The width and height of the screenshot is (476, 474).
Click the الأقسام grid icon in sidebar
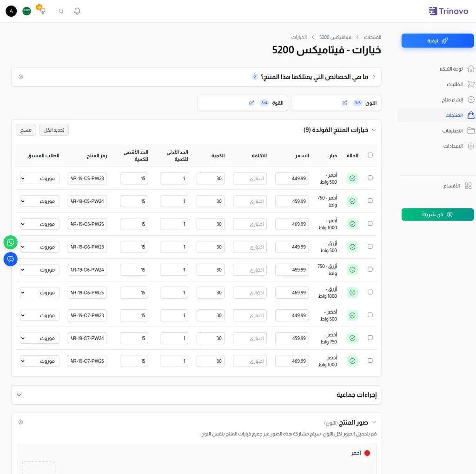[468, 186]
